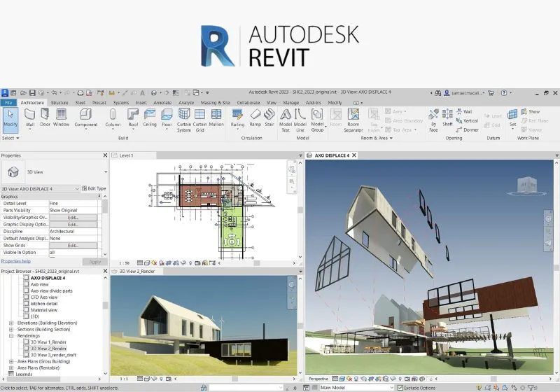Screen dimensions: 560x392
Task: Collapse the Renderings node
Action: point(11,335)
